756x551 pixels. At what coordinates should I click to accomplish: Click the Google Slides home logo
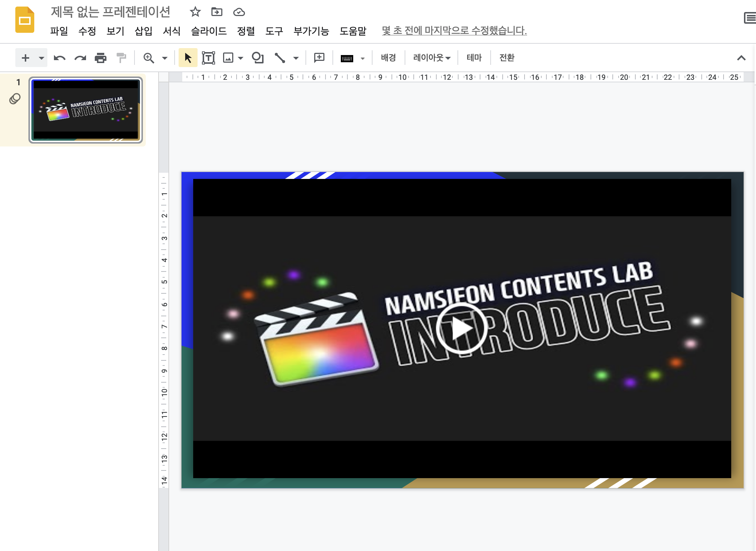coord(25,20)
